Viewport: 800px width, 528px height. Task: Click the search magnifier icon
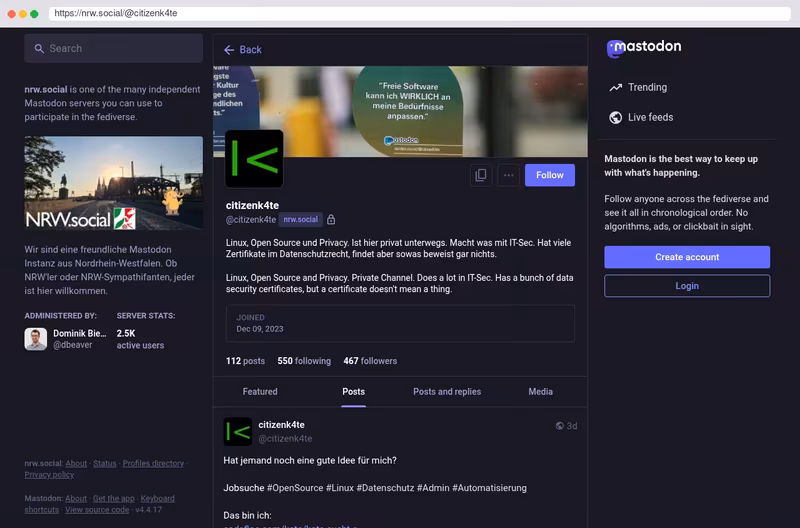pos(39,48)
